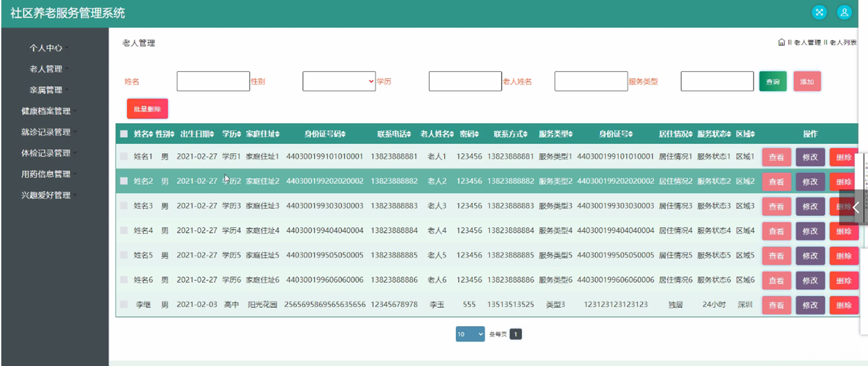Click the 学历 search input field
Viewport: 868px width, 366px height.
pos(465,81)
